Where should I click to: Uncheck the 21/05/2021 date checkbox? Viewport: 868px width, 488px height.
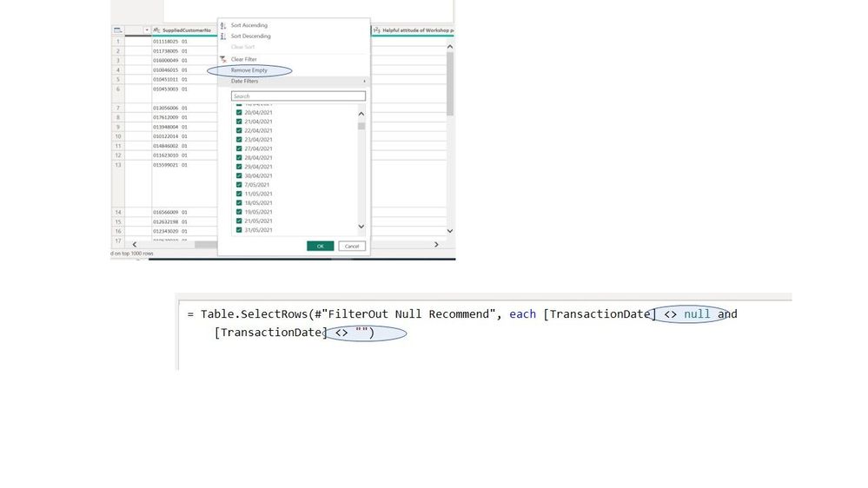pos(239,221)
